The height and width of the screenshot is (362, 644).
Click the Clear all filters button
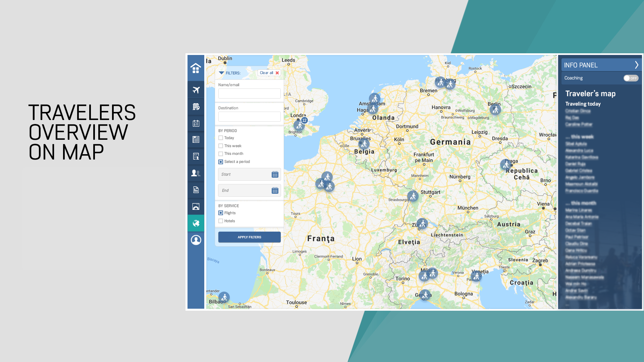(269, 73)
